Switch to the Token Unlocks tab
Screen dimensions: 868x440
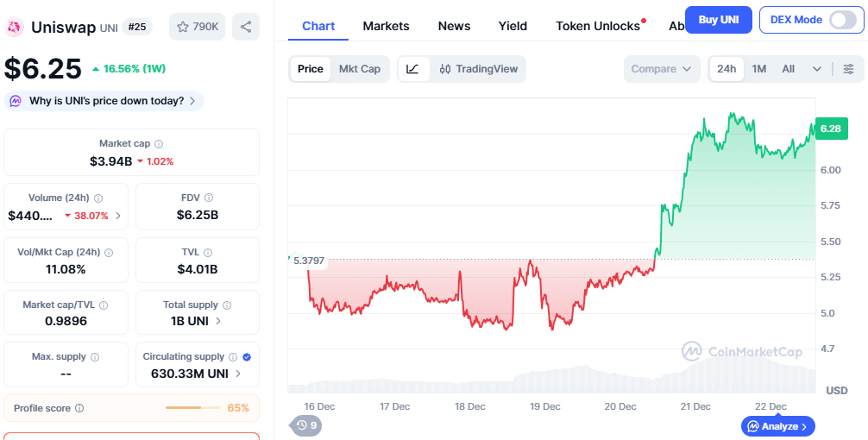point(598,26)
